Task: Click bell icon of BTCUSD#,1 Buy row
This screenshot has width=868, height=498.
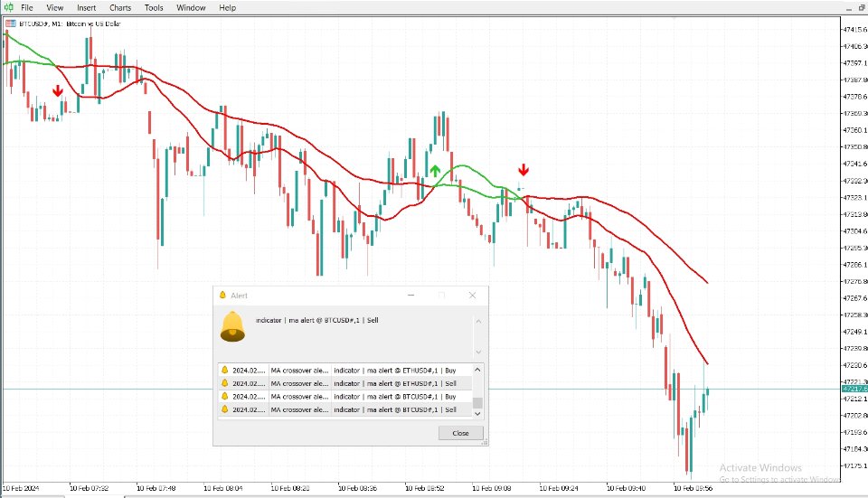Action: click(x=225, y=396)
